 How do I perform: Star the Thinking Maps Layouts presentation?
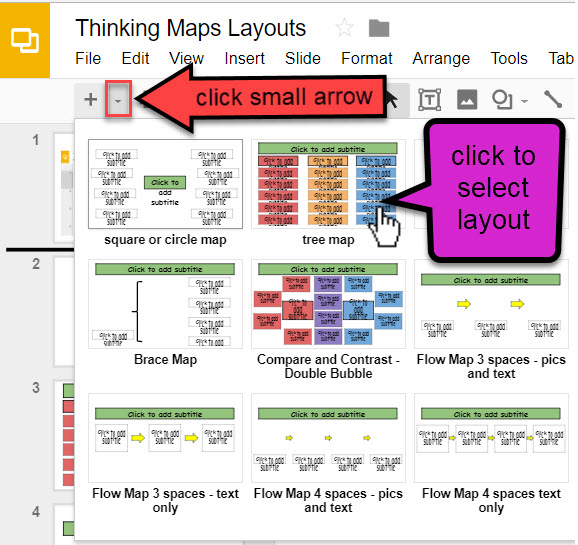point(345,28)
